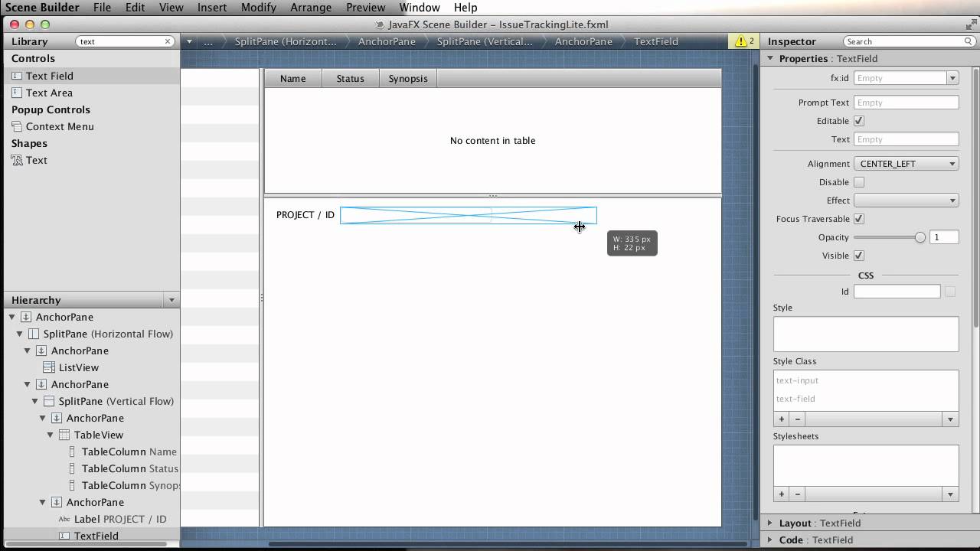Viewport: 980px width, 551px height.
Task: Select the Text Field control icon in Library
Action: point(17,76)
